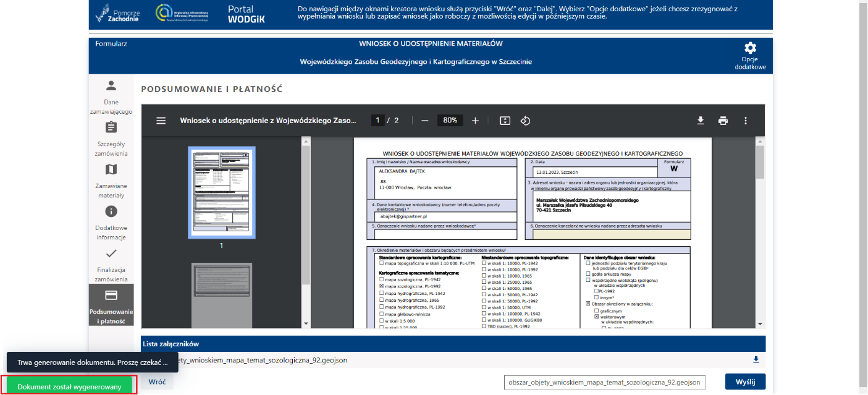
Task: Select page 1 thumbnail in sidebar
Action: (x=221, y=192)
